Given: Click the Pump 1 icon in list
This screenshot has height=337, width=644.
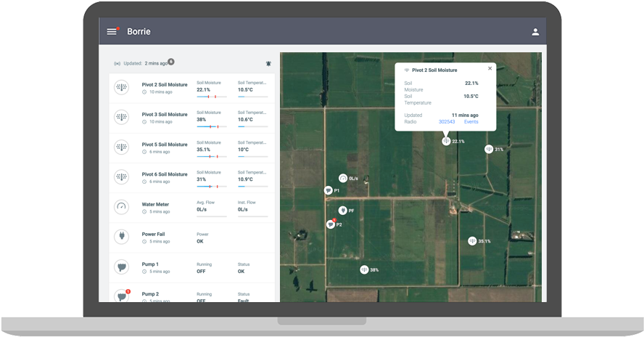Looking at the screenshot, I should [122, 267].
